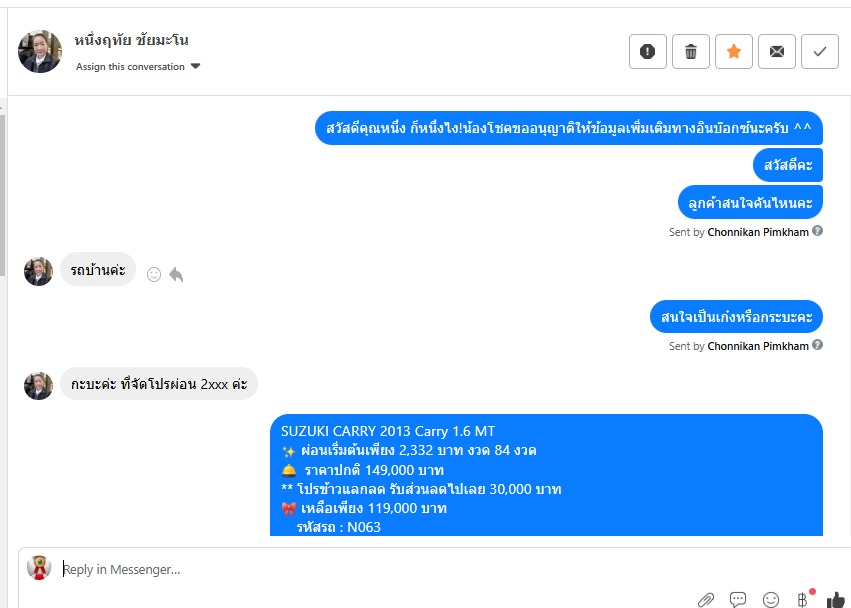
Task: Open emoji picker in reply bar
Action: point(771,599)
